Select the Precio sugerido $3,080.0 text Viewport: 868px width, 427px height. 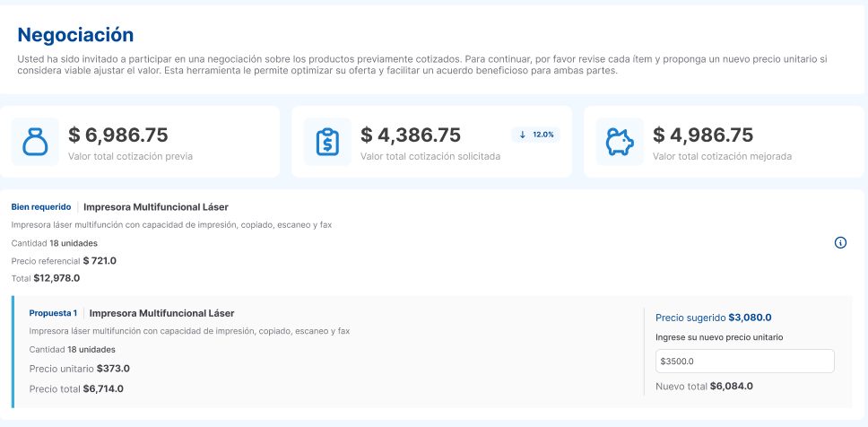(713, 317)
